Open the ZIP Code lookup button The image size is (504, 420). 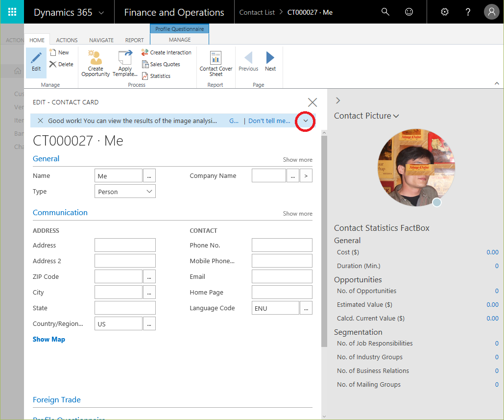pyautogui.click(x=149, y=276)
